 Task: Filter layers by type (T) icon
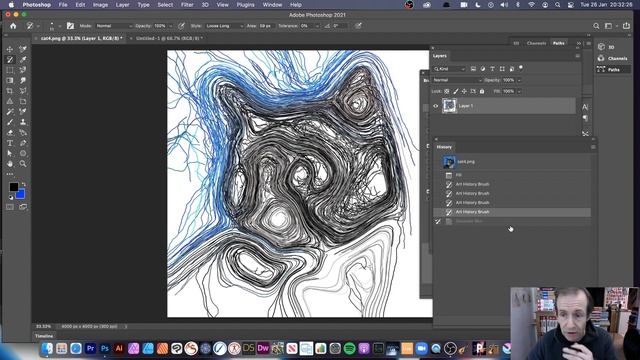(x=492, y=69)
